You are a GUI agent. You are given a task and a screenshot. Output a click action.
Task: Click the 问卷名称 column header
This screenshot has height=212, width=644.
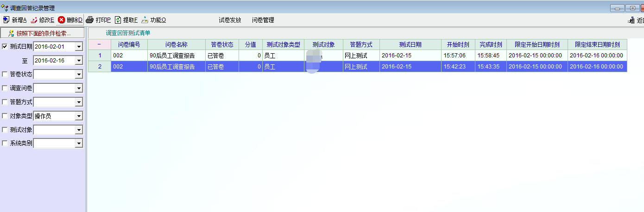click(x=176, y=44)
